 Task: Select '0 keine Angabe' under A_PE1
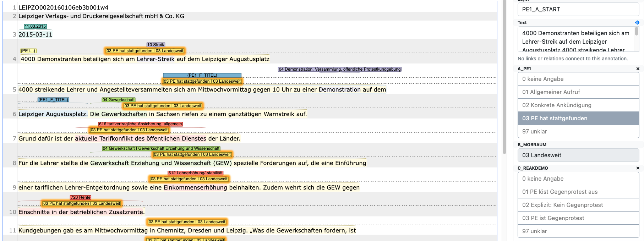pos(578,79)
